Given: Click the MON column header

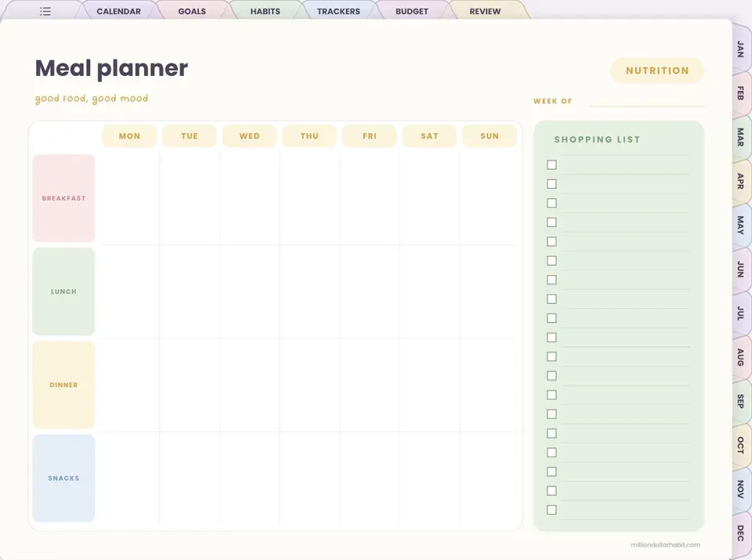Looking at the screenshot, I should (x=129, y=136).
